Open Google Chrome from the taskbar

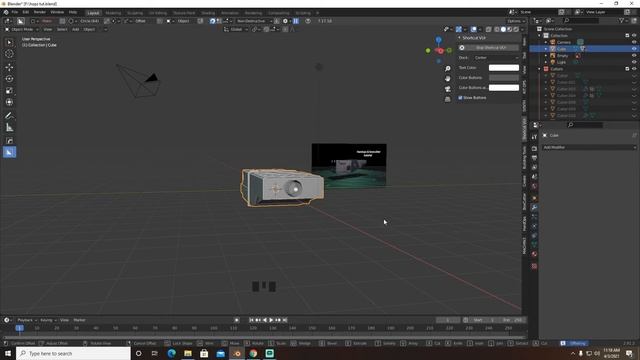point(253,353)
